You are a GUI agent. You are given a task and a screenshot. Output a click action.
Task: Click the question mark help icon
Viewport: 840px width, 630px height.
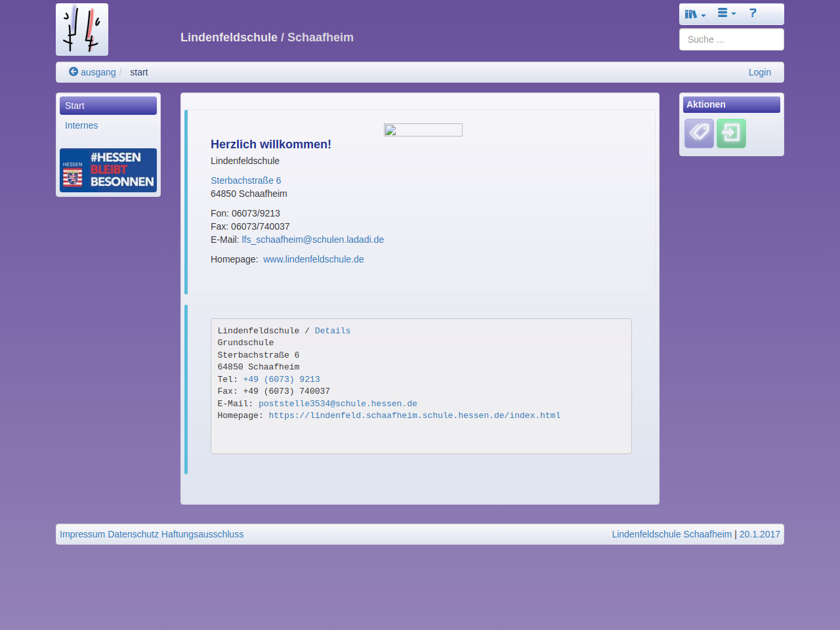(753, 13)
